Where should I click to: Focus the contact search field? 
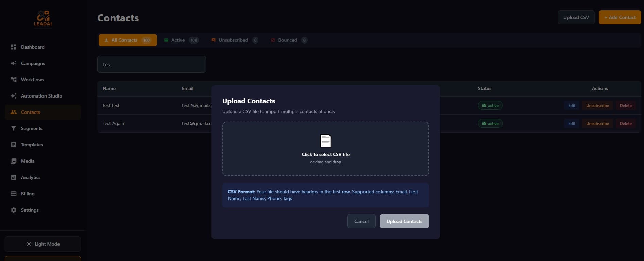(x=152, y=64)
